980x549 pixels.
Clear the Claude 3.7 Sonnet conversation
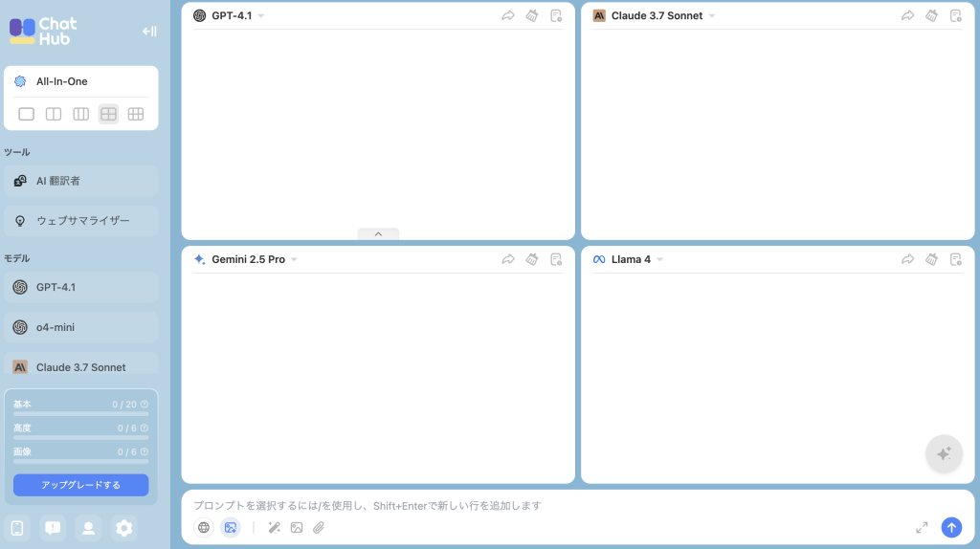click(931, 16)
